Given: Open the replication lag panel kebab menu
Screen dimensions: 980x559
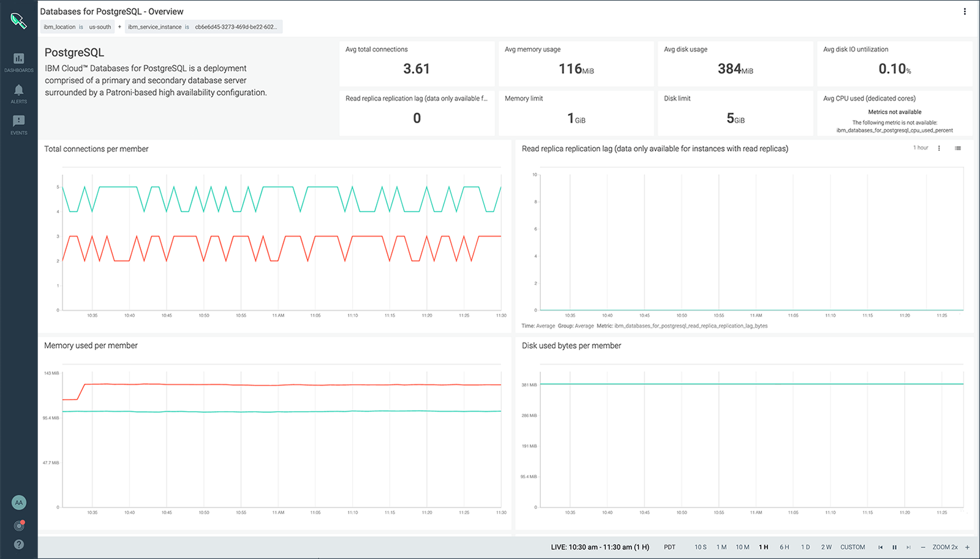Looking at the screenshot, I should [939, 148].
